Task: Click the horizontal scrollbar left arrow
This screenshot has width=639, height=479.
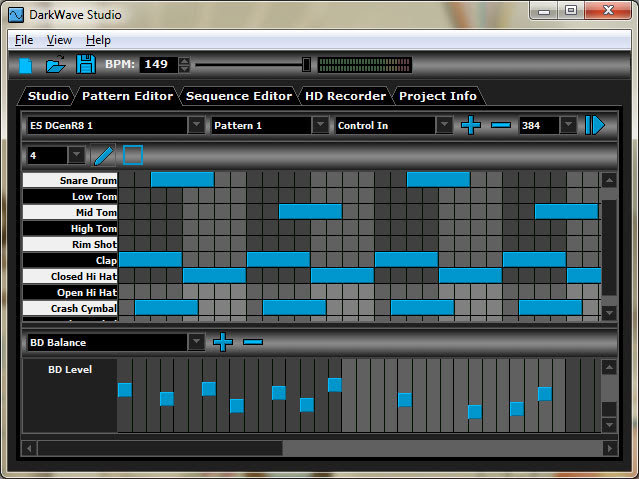Action: (x=29, y=448)
